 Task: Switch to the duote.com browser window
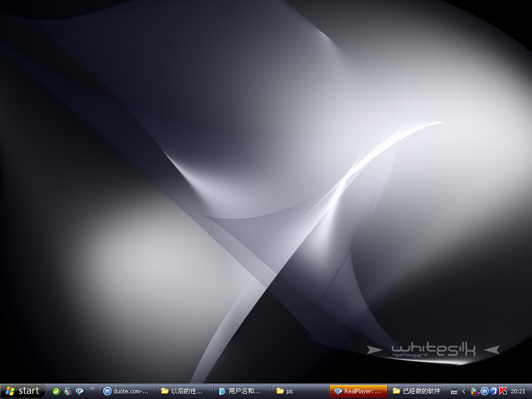pos(127,391)
